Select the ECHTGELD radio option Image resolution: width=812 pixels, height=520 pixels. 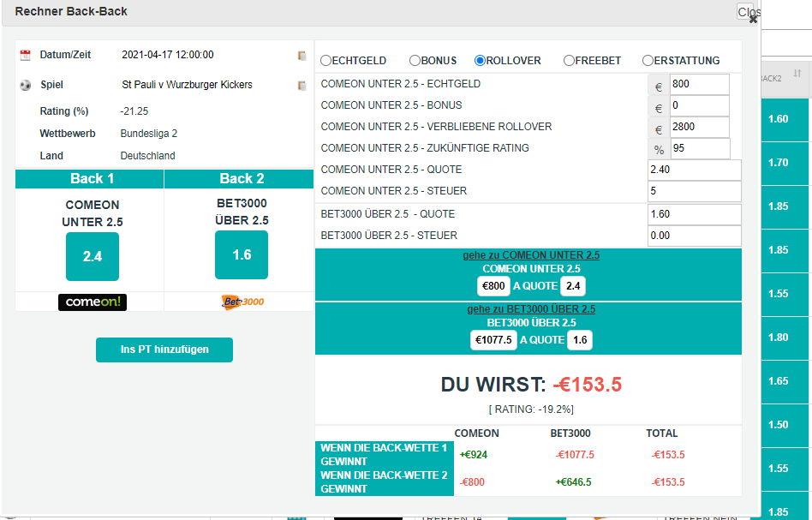[x=325, y=61]
